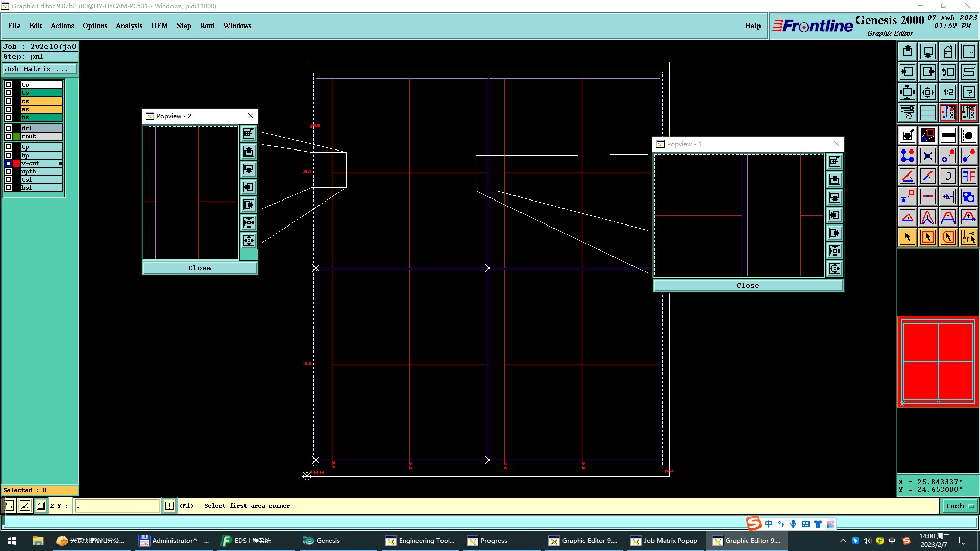
Task: Open the DFM menu
Action: [159, 26]
